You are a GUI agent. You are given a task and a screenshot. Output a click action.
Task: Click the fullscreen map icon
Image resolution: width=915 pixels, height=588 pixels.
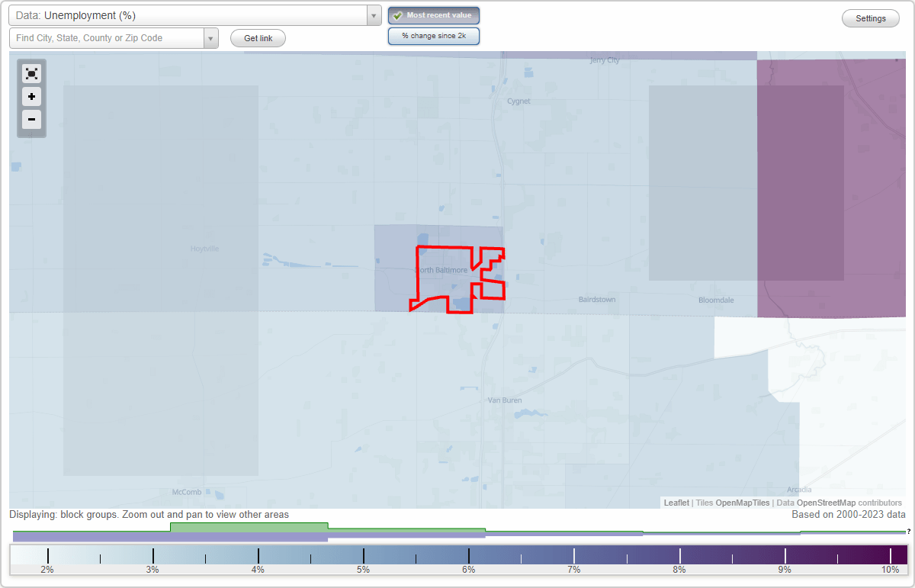(x=31, y=73)
